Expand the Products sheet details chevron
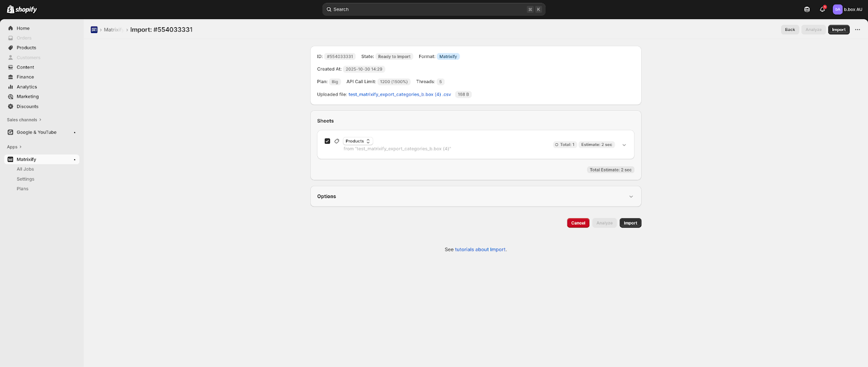The image size is (868, 367). pyautogui.click(x=624, y=145)
